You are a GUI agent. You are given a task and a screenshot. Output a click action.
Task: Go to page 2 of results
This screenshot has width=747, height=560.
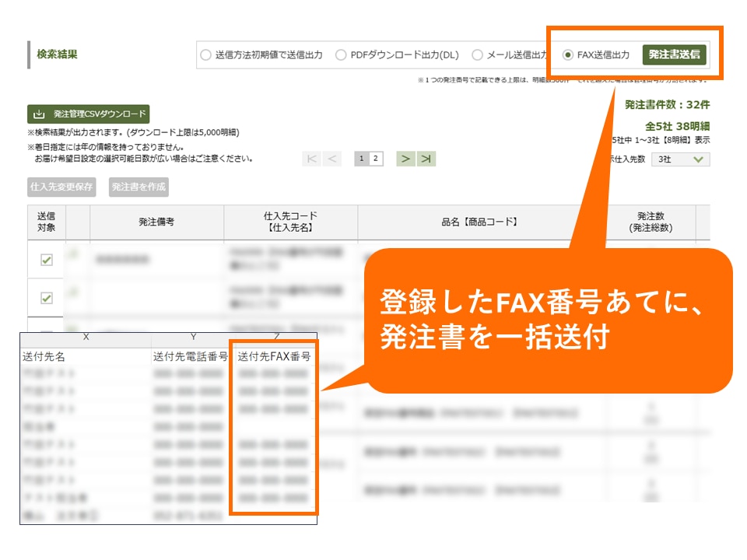coord(375,159)
